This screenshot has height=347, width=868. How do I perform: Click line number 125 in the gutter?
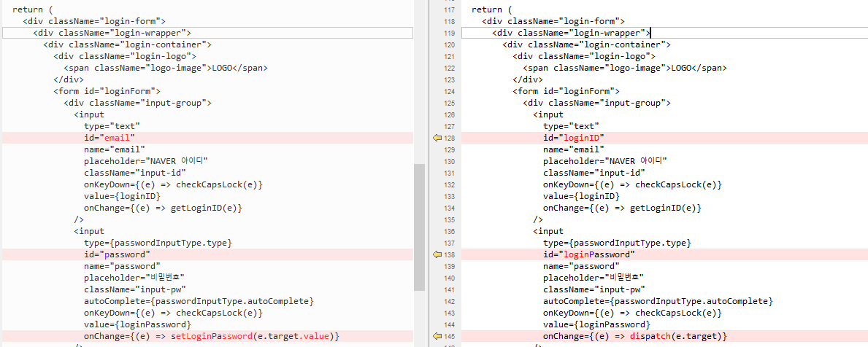pos(450,103)
